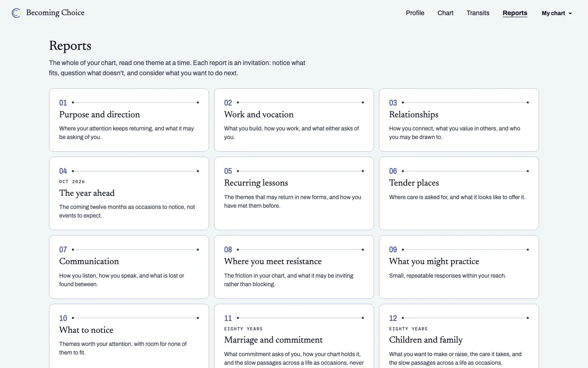Click 'How you connect, what you value' description

[454, 132]
